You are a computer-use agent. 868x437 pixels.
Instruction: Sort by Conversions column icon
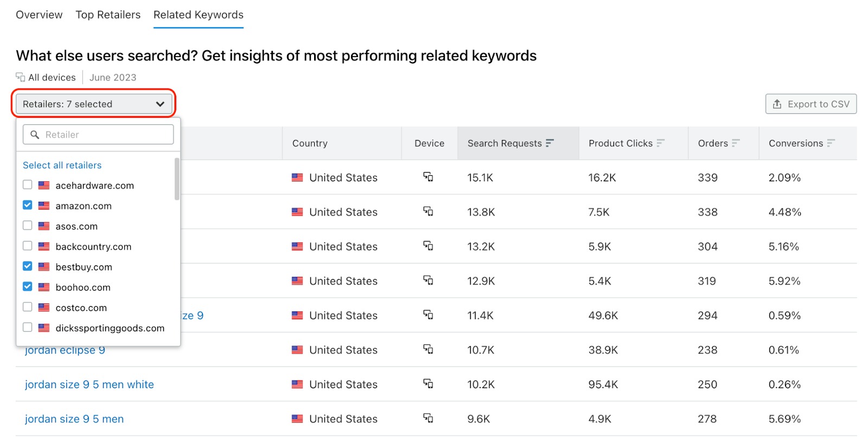coord(831,143)
